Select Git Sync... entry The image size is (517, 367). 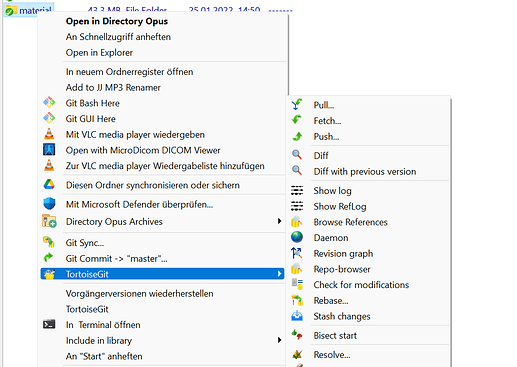tap(85, 243)
